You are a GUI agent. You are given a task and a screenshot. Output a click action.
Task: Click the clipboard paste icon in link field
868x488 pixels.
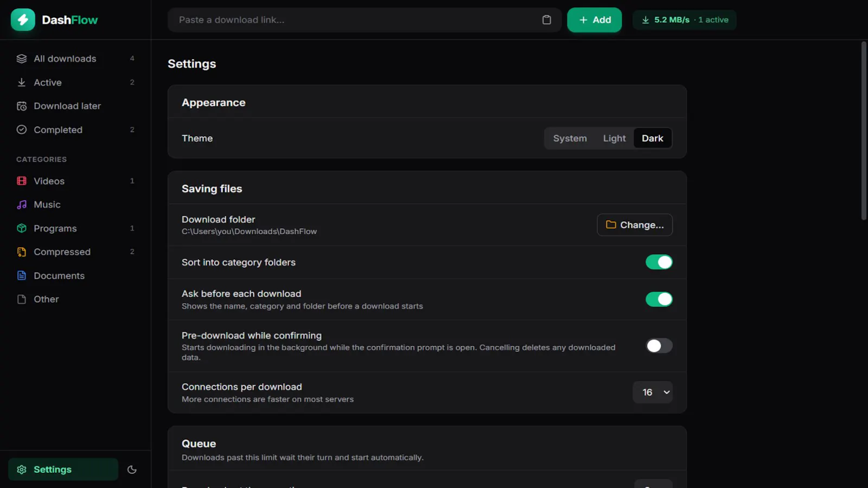(546, 20)
